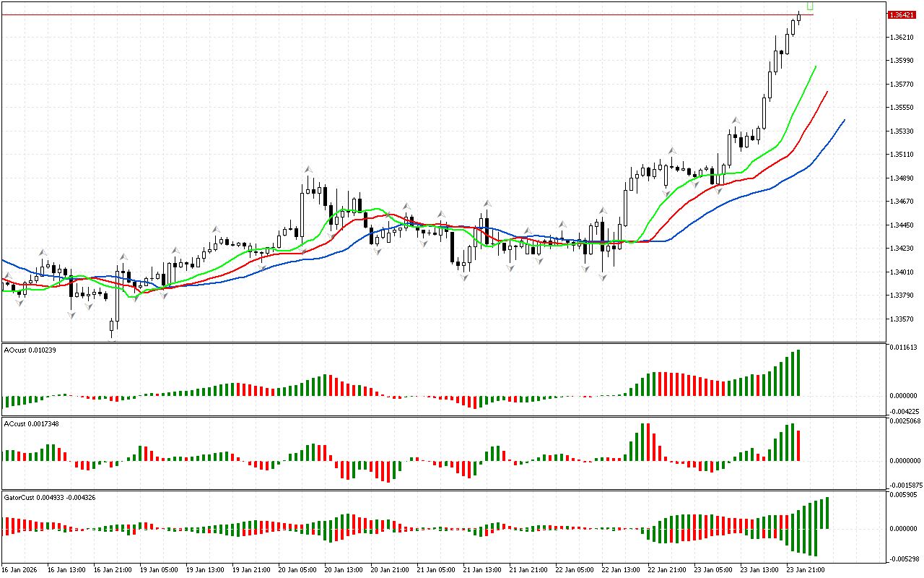The height and width of the screenshot is (578, 924).
Task: Click the up fractal arrow above the 20 Jan 05:00 peak
Action: [308, 169]
